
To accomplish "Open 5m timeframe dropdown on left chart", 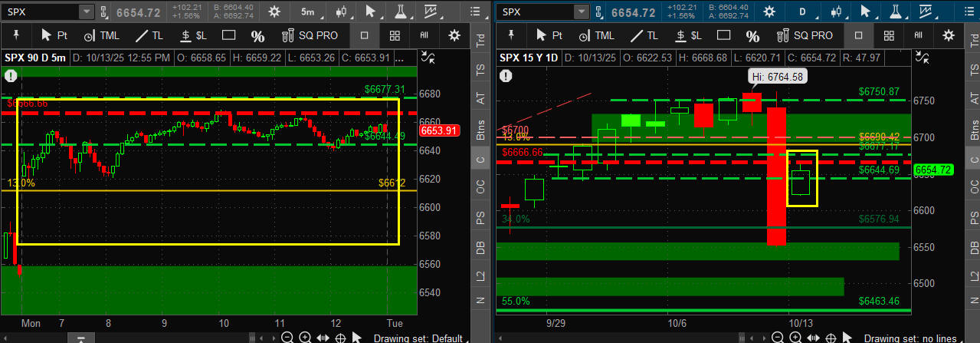I will click(x=308, y=12).
